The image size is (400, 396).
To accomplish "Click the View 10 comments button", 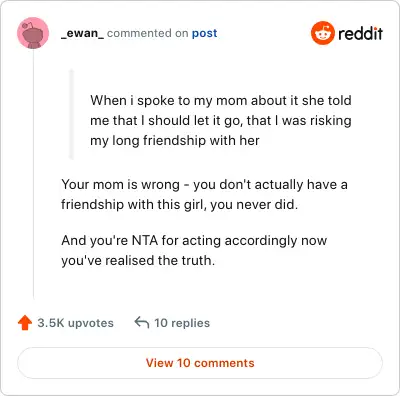I will 200,363.
